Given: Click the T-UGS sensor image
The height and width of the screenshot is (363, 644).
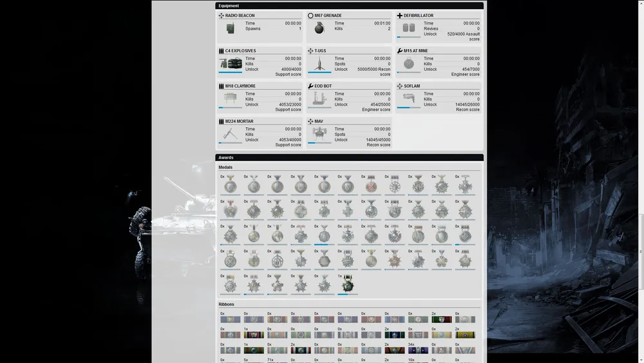Looking at the screenshot, I should 319,64.
